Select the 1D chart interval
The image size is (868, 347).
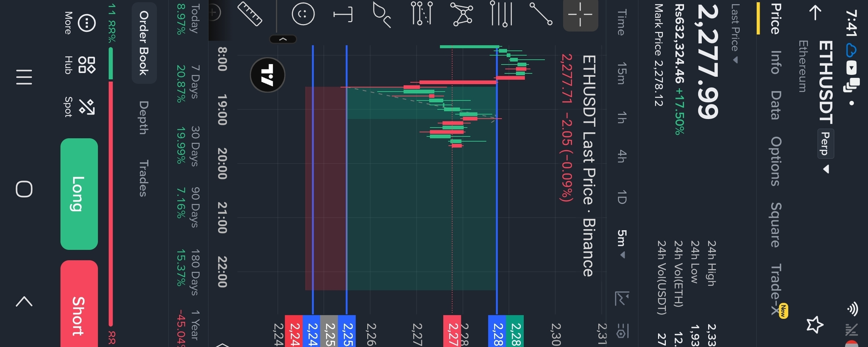pyautogui.click(x=622, y=197)
